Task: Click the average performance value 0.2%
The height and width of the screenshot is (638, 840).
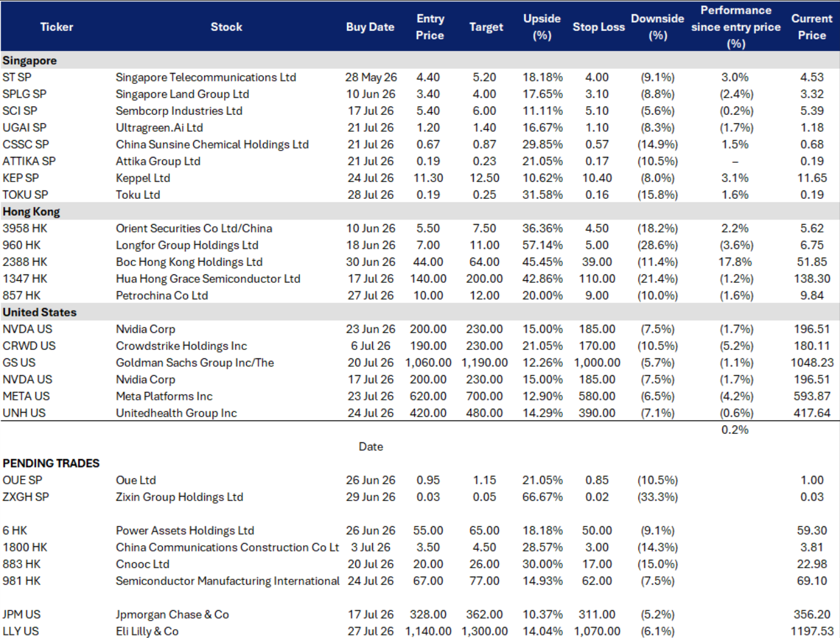Action: (735, 430)
